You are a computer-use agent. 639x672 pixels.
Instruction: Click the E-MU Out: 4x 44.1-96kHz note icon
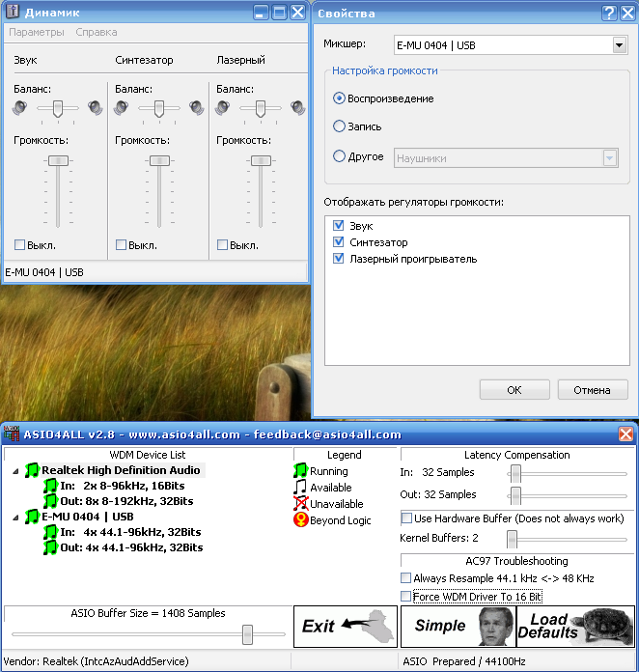(50, 547)
